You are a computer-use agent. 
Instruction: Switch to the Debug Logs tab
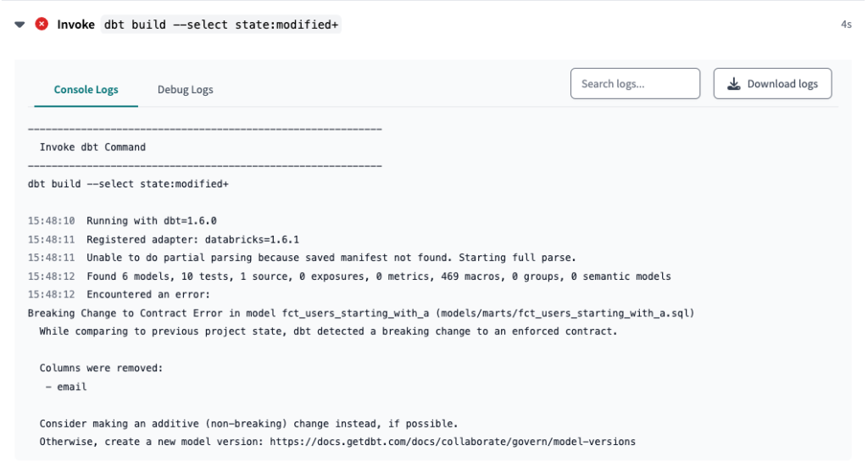click(185, 89)
